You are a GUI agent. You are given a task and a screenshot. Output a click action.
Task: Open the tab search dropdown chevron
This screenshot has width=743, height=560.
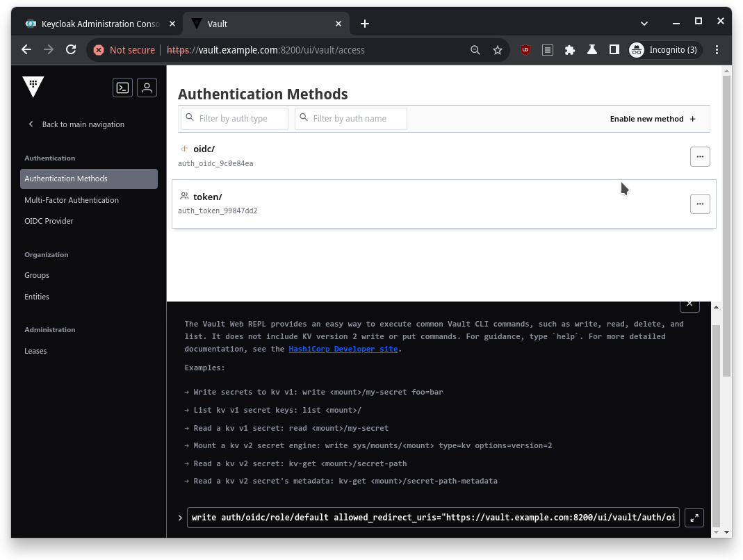[x=644, y=23]
